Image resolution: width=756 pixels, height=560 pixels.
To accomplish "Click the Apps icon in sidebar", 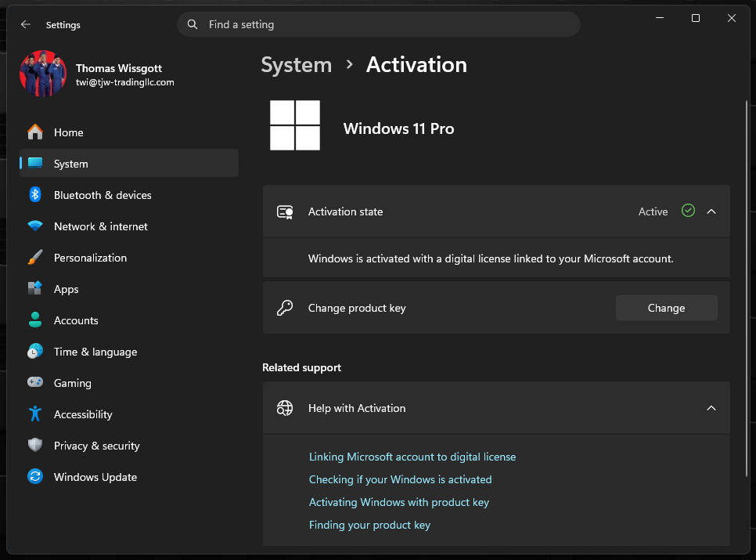I will pyautogui.click(x=35, y=288).
